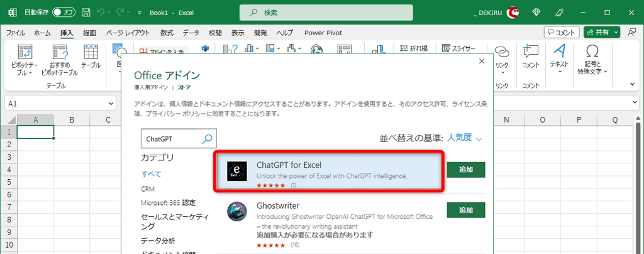This screenshot has height=254, width=644.
Task: Open the sort by popularity (人気度) dropdown
Action: coord(465,138)
